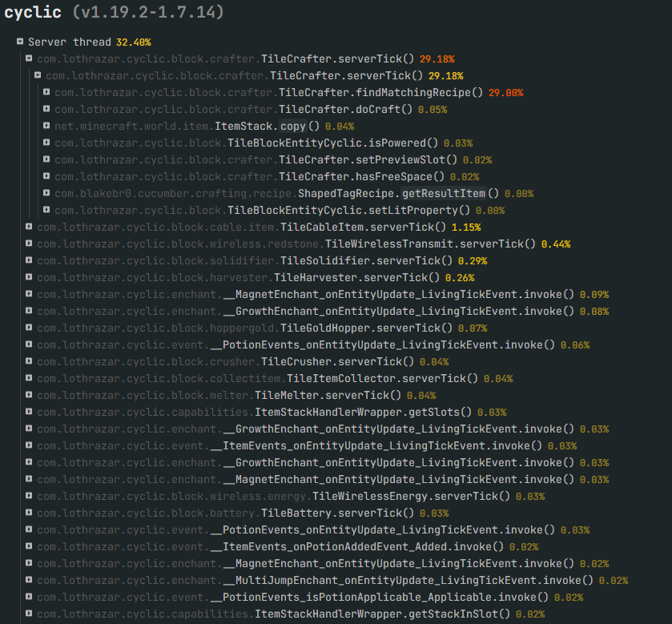Expand TileWirelessTransmit.serverTick() node

pyautogui.click(x=29, y=244)
